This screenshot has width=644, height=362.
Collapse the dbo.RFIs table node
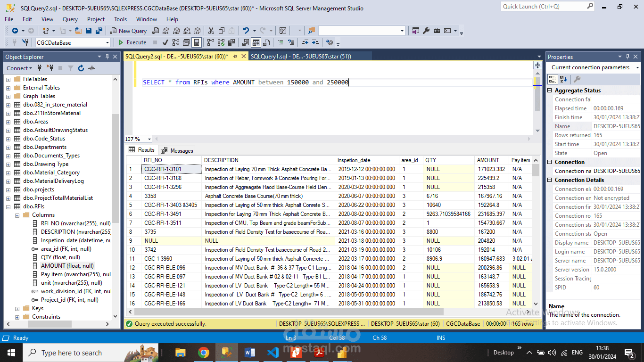8,206
